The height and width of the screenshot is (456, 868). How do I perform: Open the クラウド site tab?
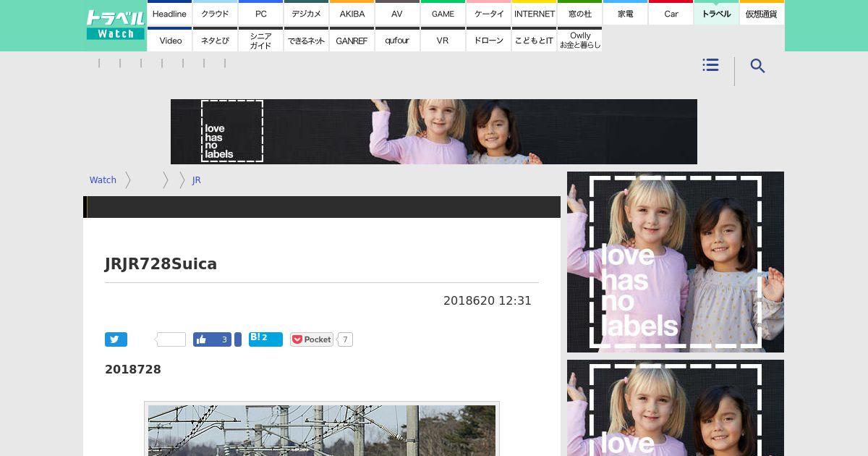pyautogui.click(x=215, y=13)
